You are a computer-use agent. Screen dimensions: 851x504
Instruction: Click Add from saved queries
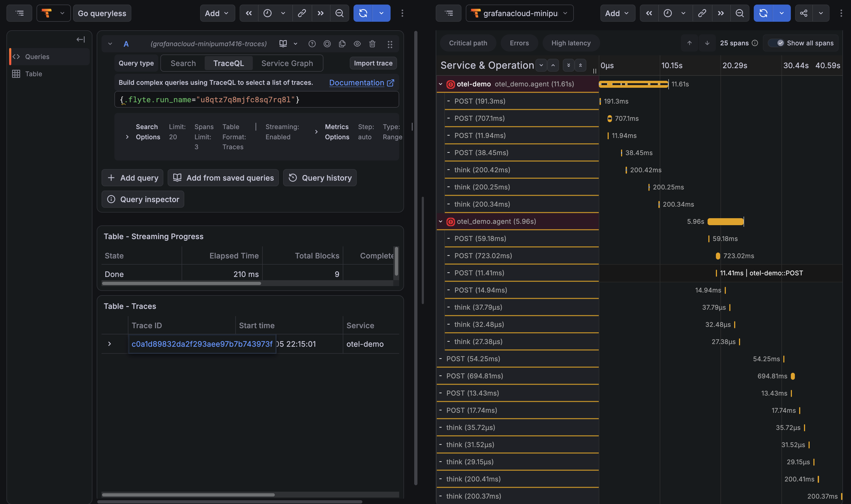pos(223,178)
